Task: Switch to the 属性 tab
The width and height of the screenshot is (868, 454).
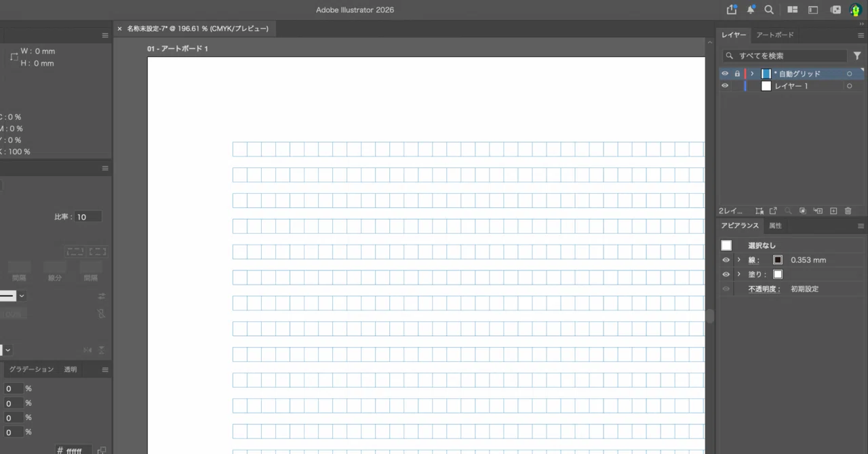Action: tap(775, 226)
